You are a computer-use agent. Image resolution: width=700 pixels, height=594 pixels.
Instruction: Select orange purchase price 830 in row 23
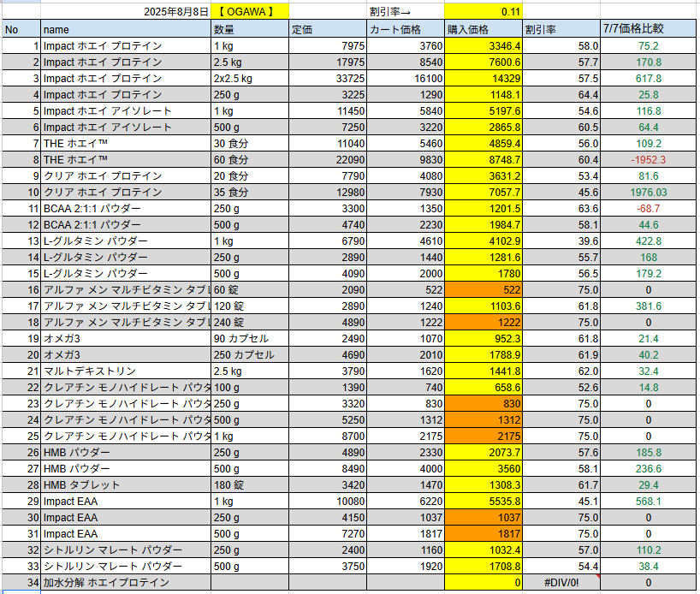(x=483, y=404)
